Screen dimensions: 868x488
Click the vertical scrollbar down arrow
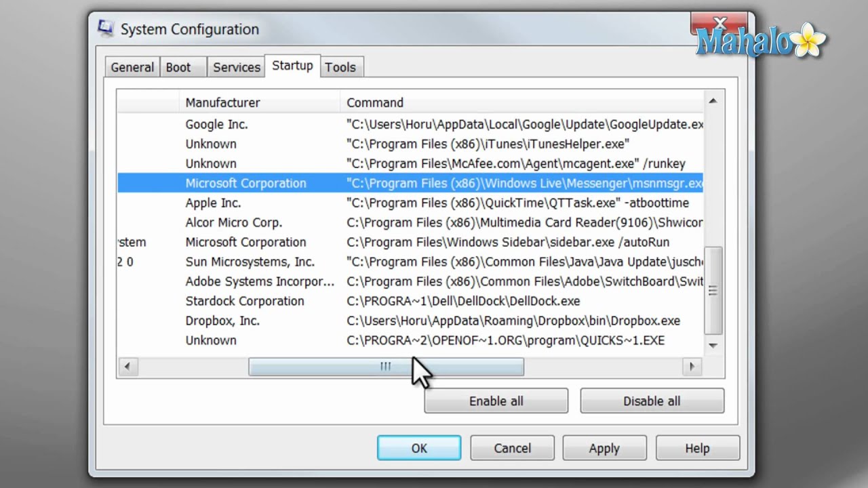(x=713, y=345)
